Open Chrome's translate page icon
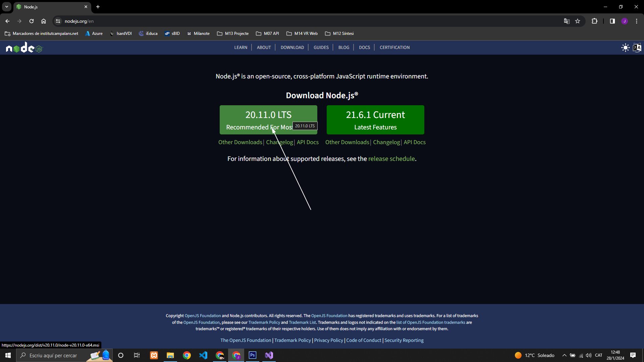Viewport: 644px width, 362px height. [567, 21]
